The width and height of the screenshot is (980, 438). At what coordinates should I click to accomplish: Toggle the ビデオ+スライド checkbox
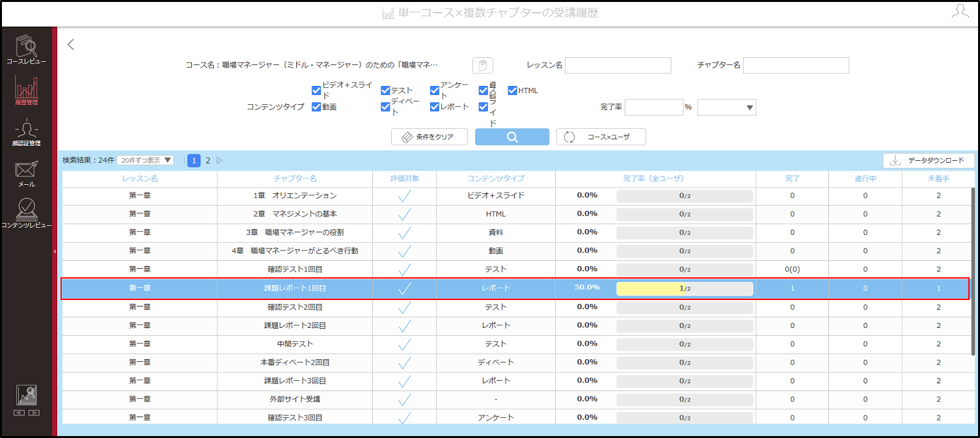pyautogui.click(x=316, y=90)
